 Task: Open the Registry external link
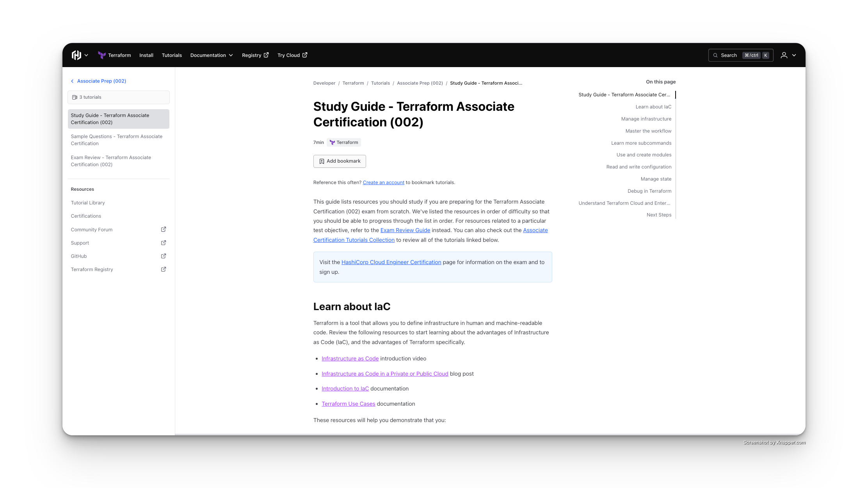(x=255, y=55)
